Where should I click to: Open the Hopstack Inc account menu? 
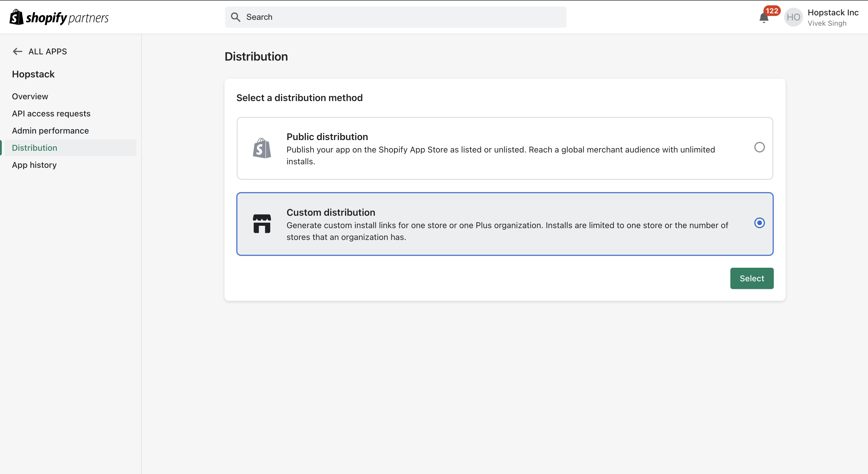833,13
